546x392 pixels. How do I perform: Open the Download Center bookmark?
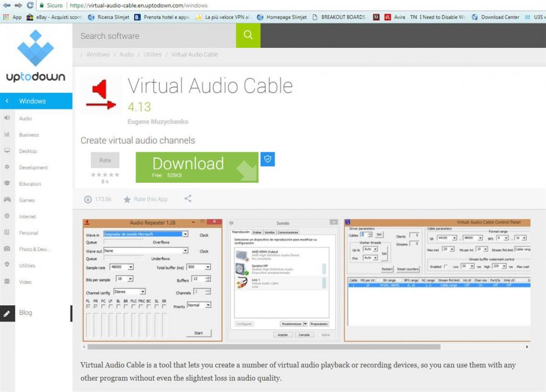tap(495, 17)
